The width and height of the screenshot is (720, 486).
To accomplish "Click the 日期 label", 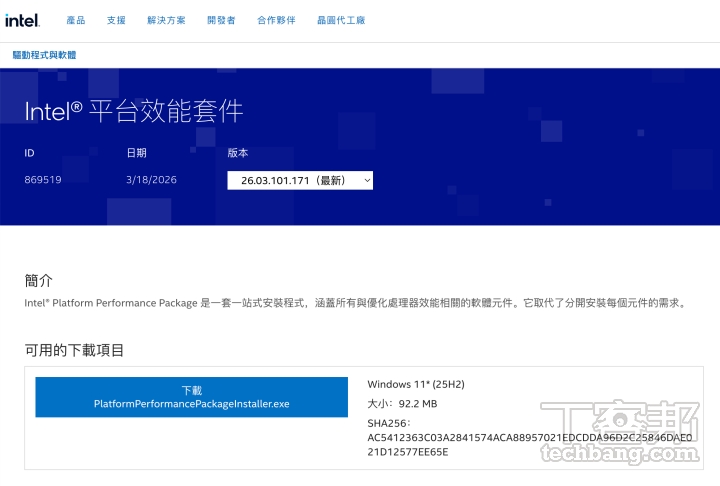I will click(136, 153).
